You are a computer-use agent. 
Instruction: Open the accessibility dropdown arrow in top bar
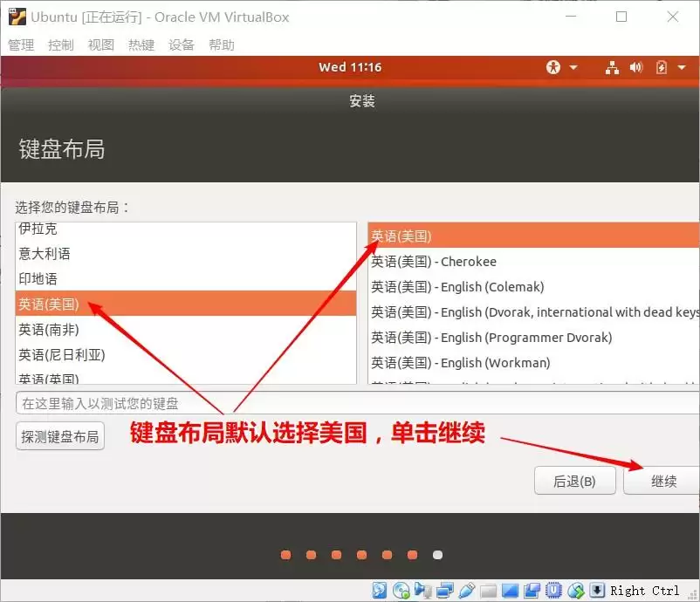coord(573,67)
